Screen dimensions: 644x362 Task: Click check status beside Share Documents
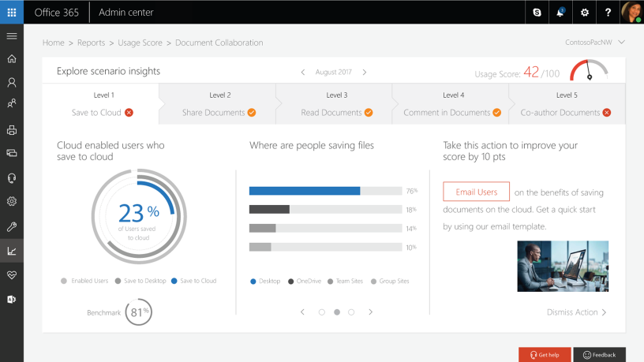tap(252, 113)
